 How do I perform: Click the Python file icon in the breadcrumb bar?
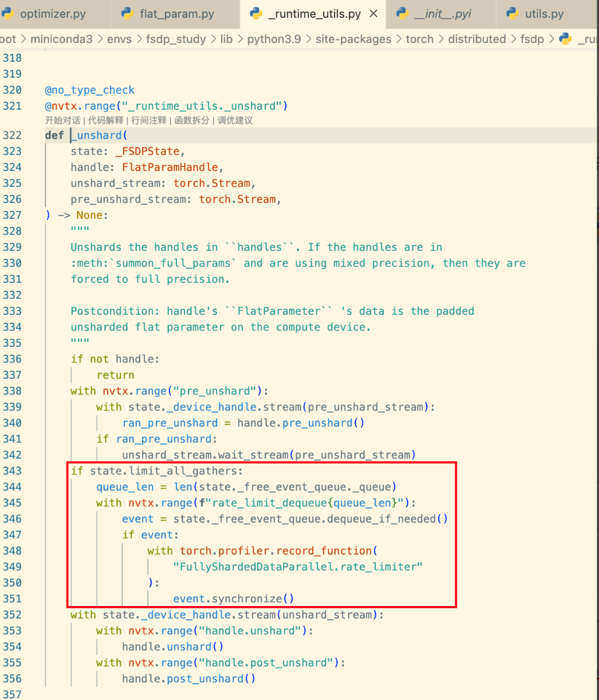565,39
